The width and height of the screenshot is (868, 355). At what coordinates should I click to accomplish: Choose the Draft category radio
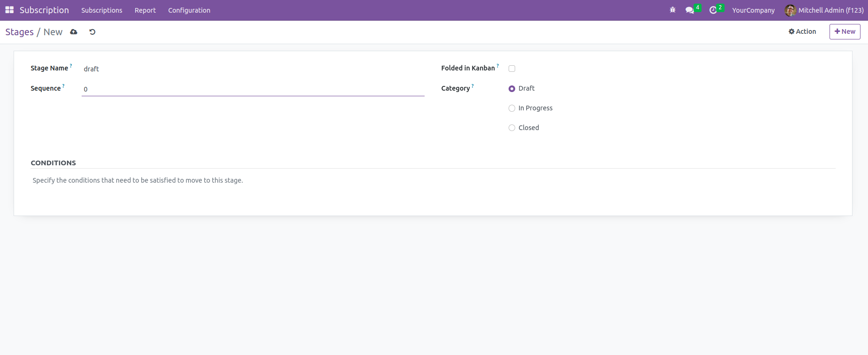512,88
